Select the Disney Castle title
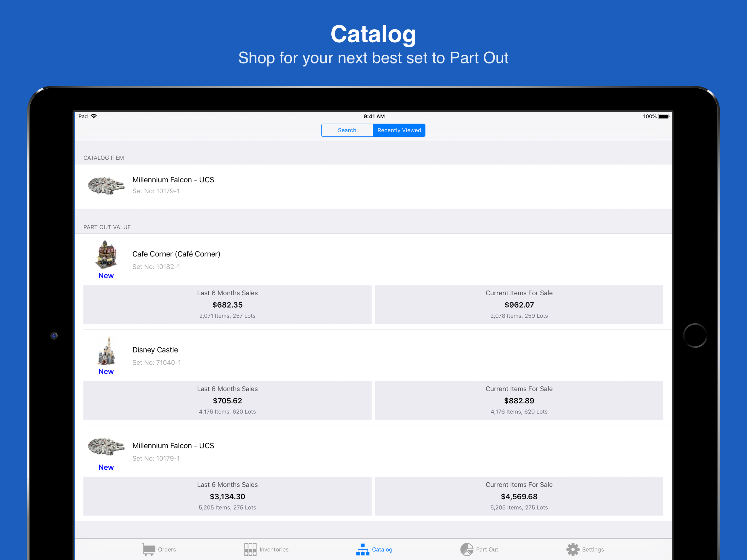 pyautogui.click(x=155, y=349)
